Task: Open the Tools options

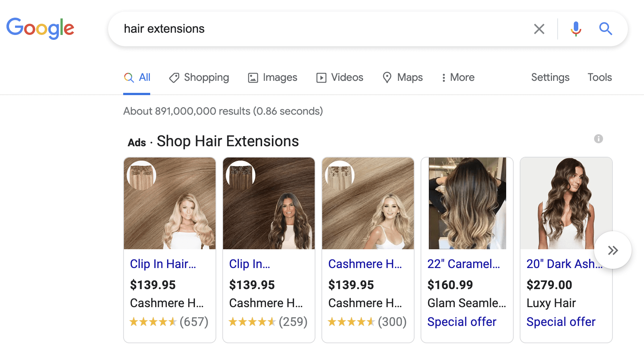Action: [x=599, y=77]
